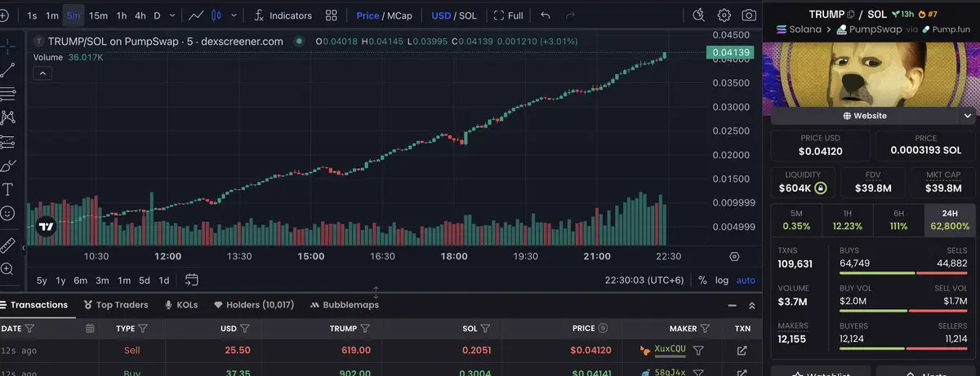Select the ruler measure tool
Screen dimensions: 980x376
click(8, 244)
